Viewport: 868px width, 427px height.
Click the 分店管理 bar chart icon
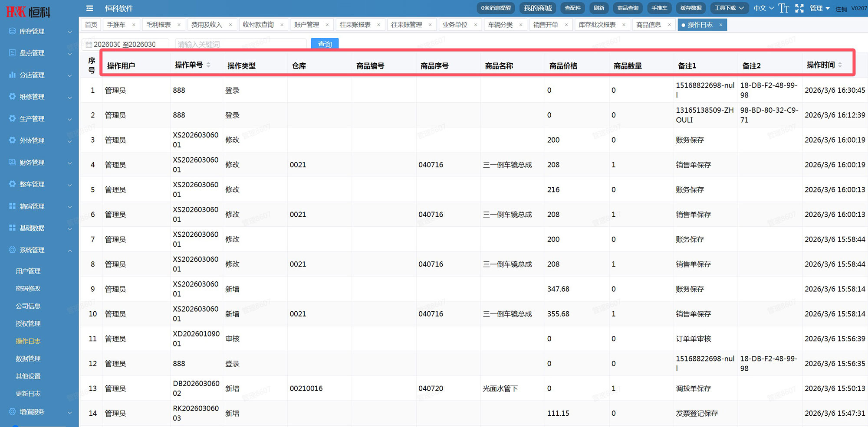point(13,75)
